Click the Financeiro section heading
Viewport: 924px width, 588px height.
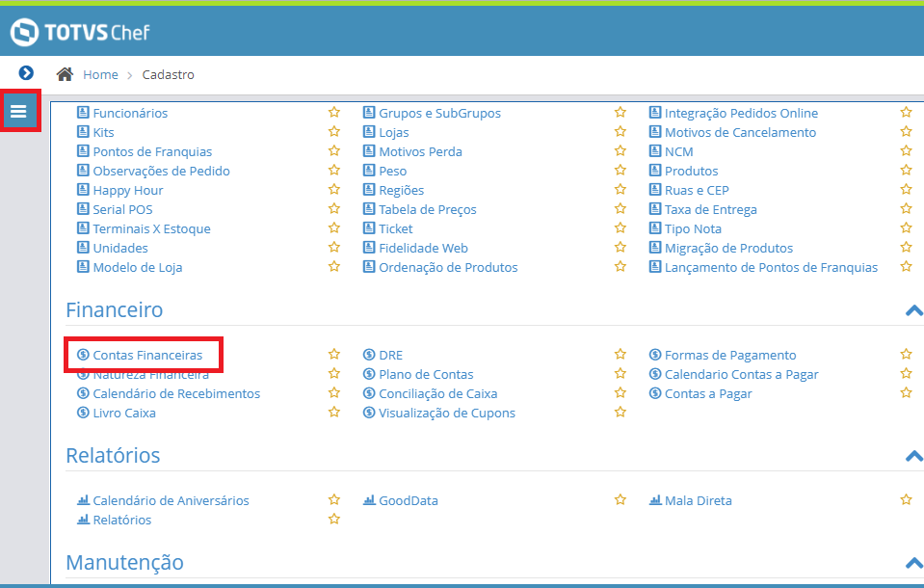click(115, 310)
